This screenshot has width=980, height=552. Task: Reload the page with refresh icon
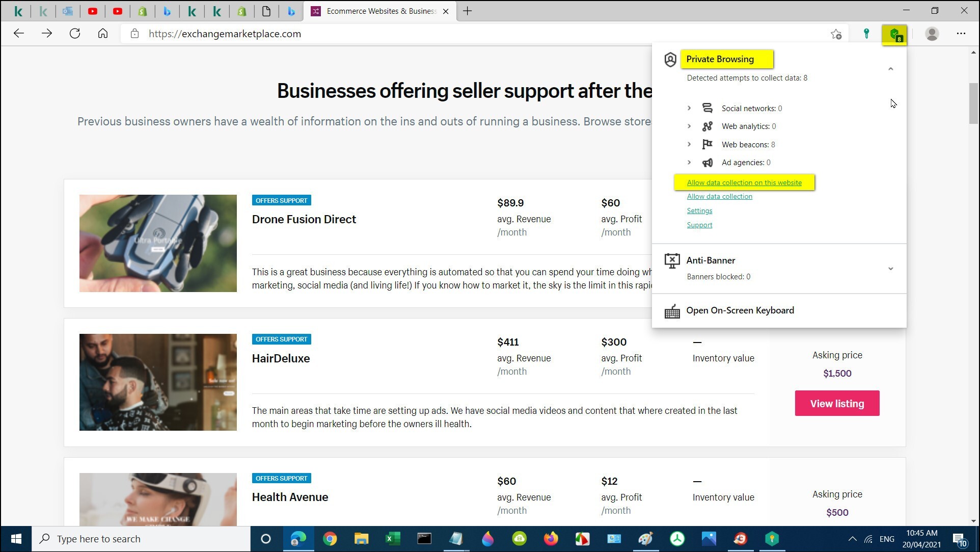pyautogui.click(x=75, y=34)
